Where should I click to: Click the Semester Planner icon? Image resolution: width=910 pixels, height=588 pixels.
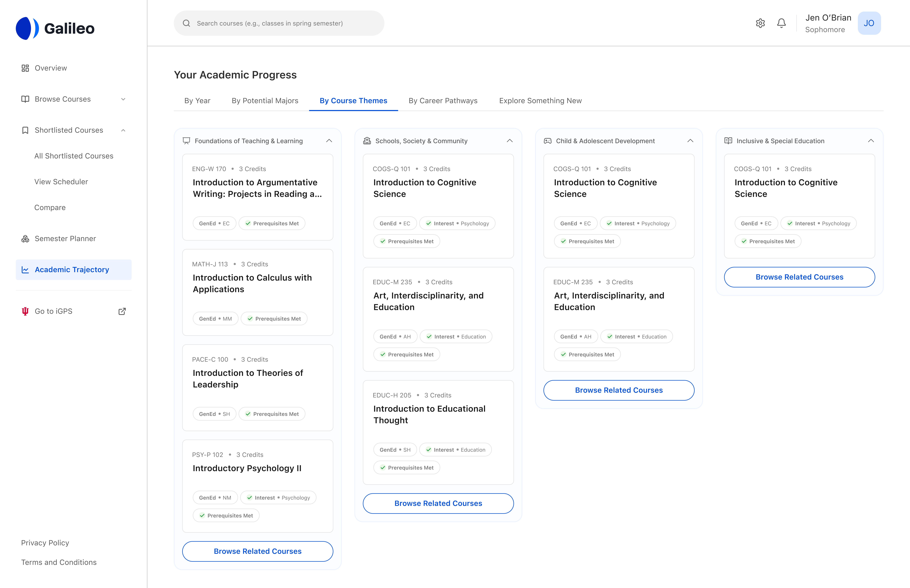pyautogui.click(x=25, y=239)
